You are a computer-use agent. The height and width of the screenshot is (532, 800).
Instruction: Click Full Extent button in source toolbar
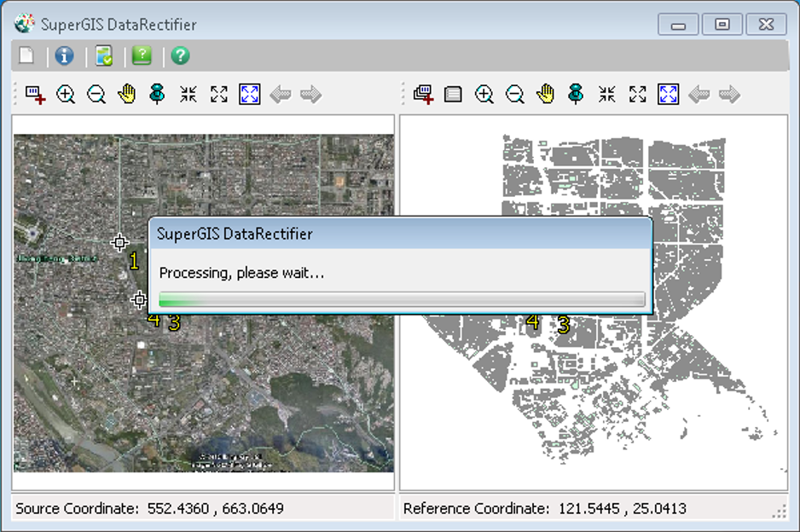pyautogui.click(x=250, y=95)
